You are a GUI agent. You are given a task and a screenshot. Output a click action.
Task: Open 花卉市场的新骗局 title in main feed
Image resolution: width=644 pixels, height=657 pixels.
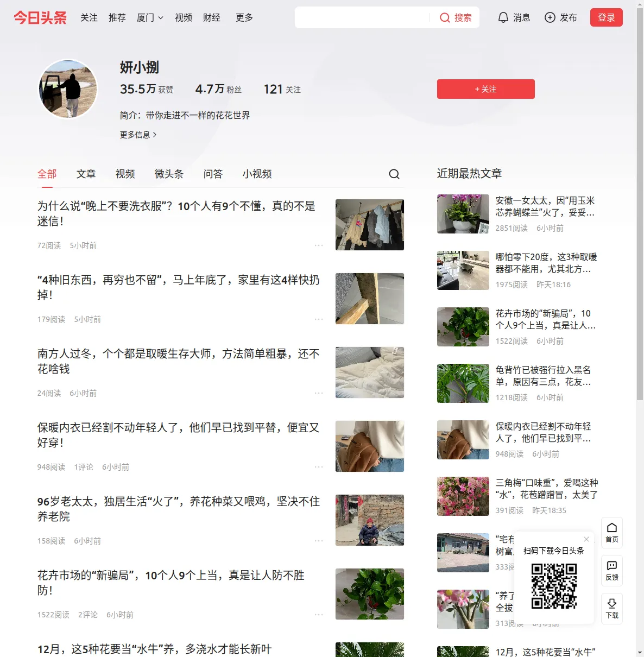[x=171, y=583]
